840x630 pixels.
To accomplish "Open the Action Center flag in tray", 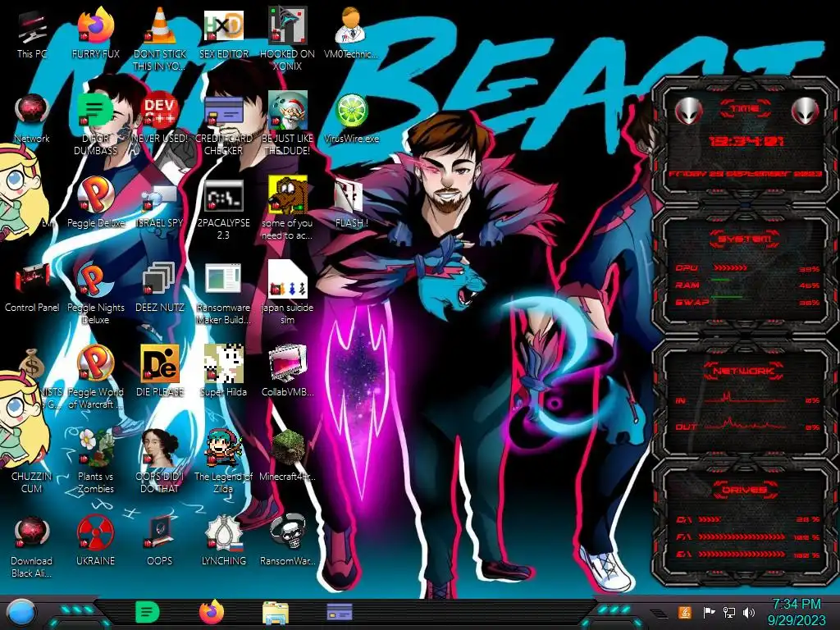I will (709, 612).
